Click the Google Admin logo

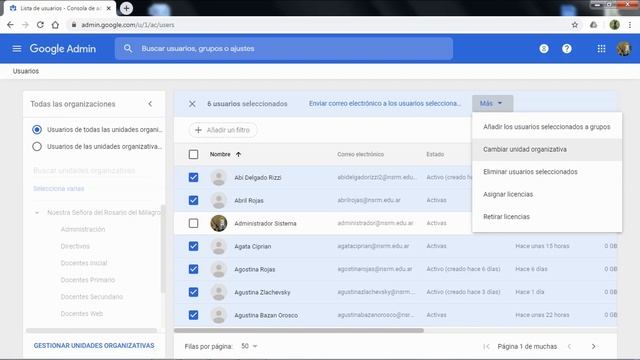63,49
